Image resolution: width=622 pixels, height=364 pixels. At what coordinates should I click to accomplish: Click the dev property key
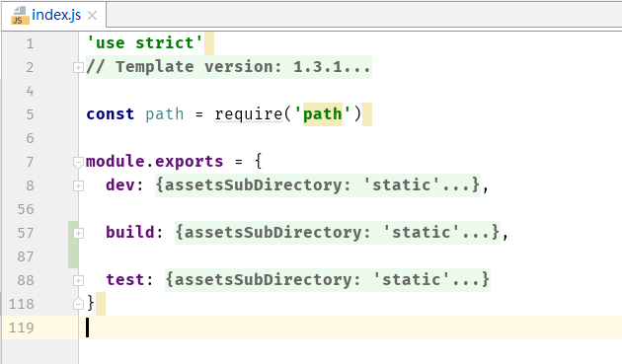point(120,185)
